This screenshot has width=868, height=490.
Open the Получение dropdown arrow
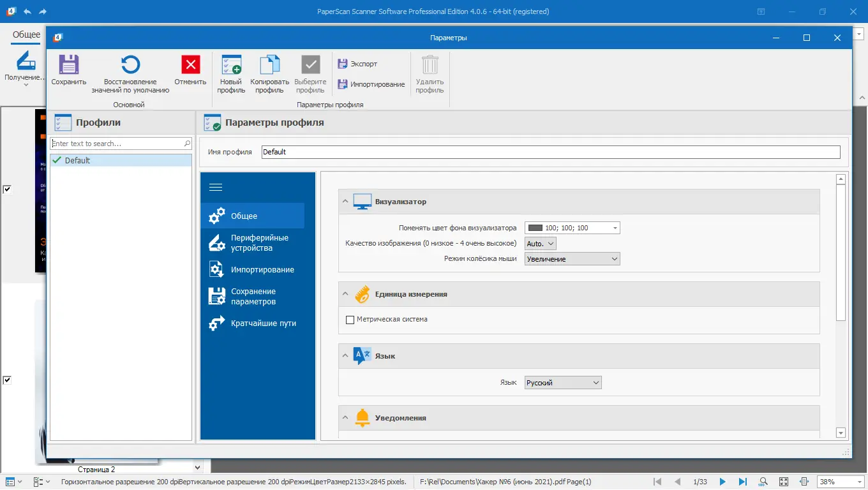[x=26, y=85]
